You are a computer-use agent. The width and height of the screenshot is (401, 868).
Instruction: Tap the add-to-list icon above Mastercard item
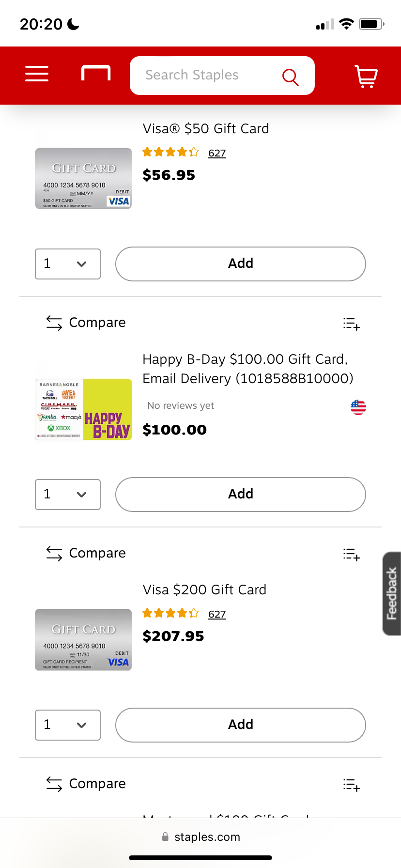352,785
